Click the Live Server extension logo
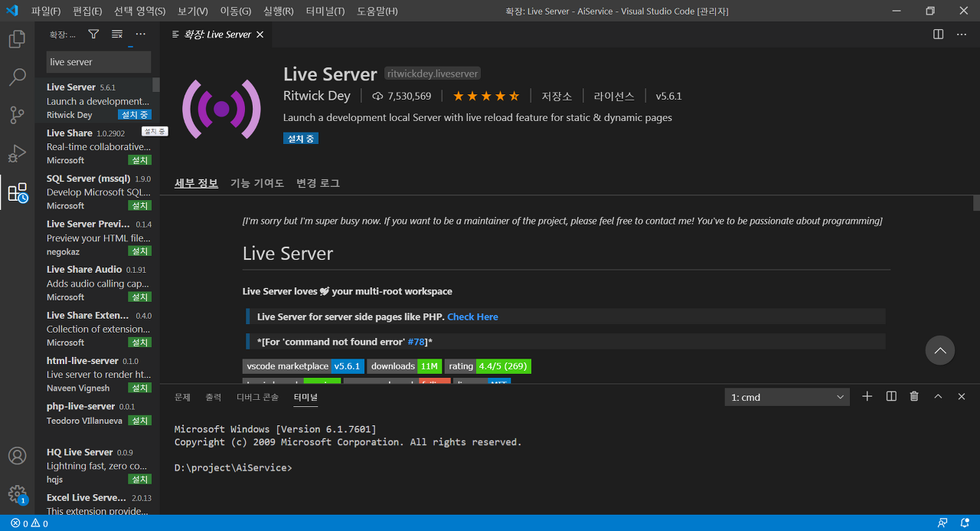Viewport: 980px width, 531px height. pyautogui.click(x=221, y=109)
